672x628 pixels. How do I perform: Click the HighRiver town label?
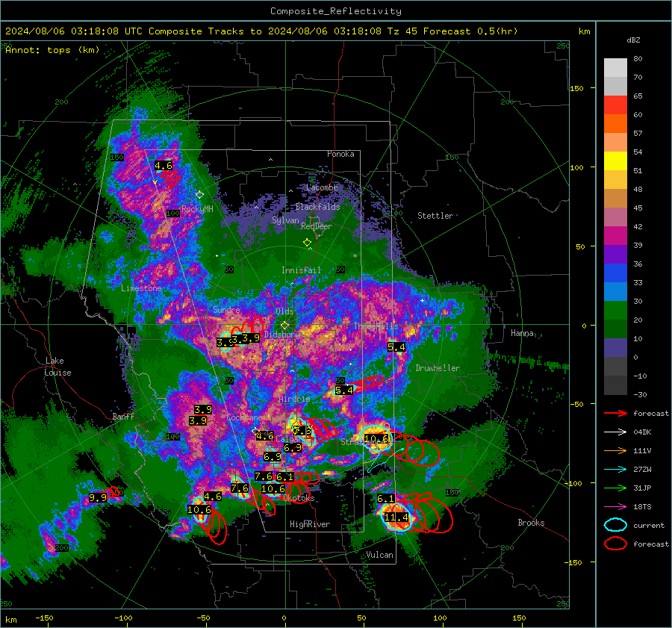pos(310,524)
